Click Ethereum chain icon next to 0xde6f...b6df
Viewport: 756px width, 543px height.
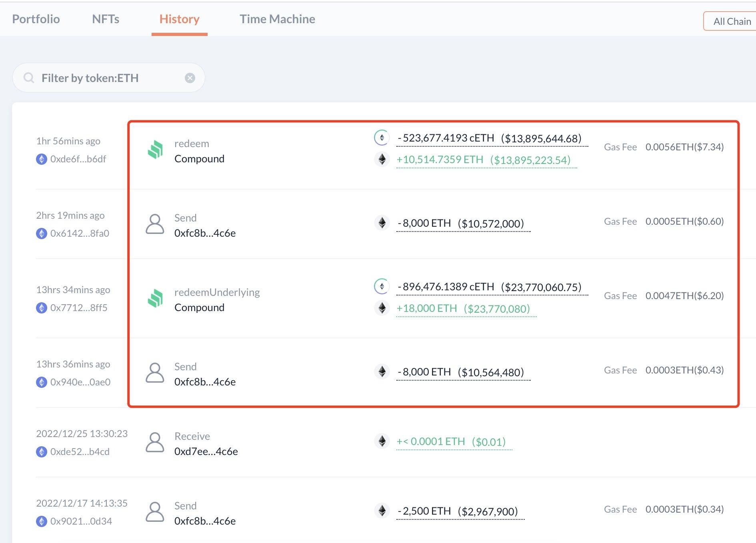coord(42,159)
